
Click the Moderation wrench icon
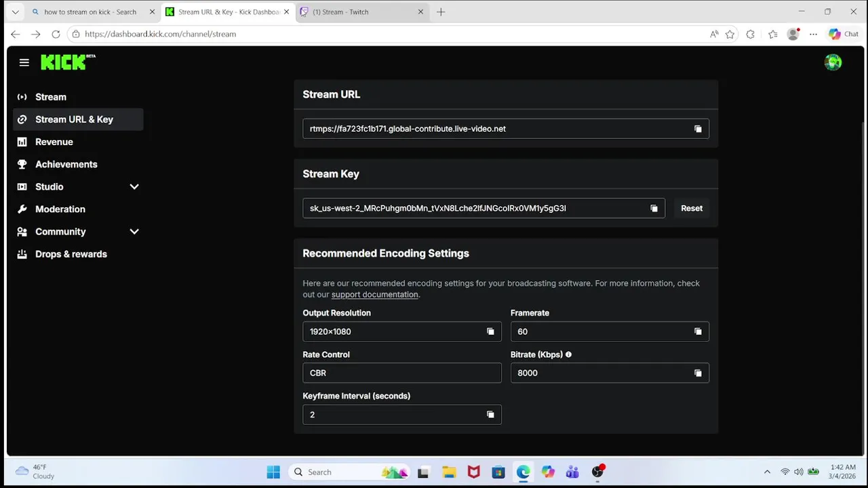point(22,209)
